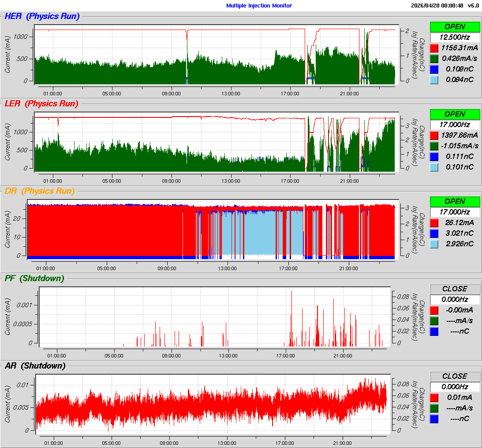Click the Multiple Injection Monitor title

pos(259,6)
